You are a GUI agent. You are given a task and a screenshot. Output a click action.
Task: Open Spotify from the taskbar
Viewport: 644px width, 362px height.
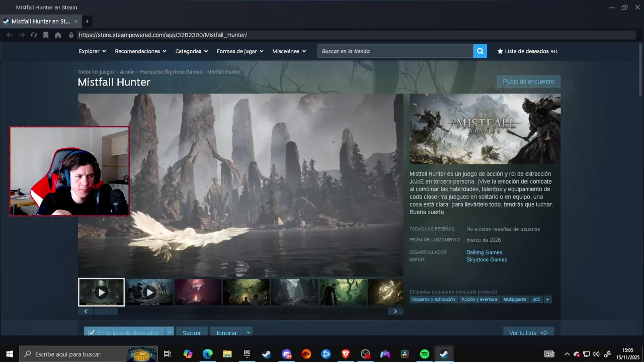click(424, 354)
